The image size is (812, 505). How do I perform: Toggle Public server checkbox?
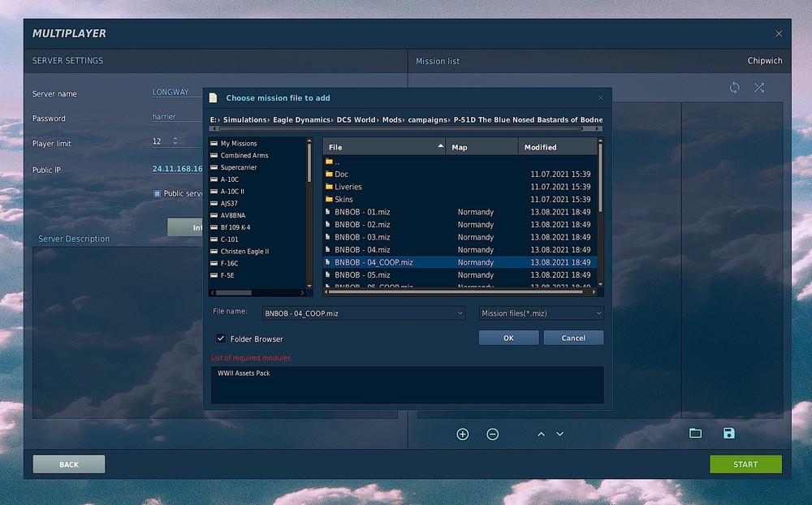[x=157, y=193]
